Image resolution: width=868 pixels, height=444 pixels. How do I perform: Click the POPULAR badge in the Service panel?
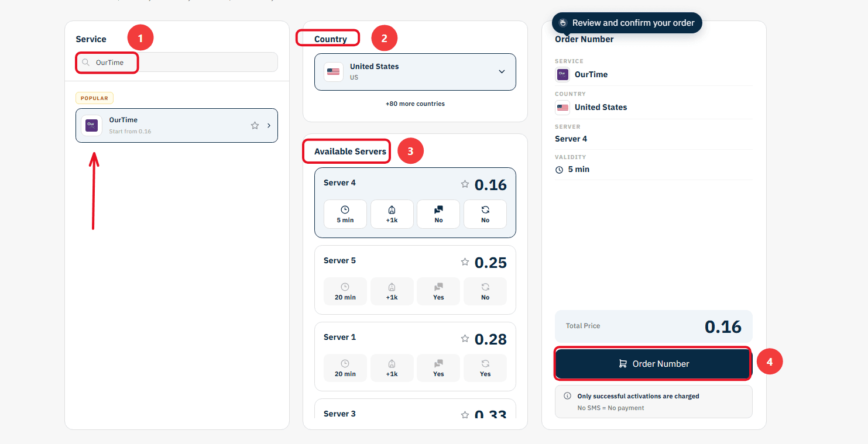(94, 98)
